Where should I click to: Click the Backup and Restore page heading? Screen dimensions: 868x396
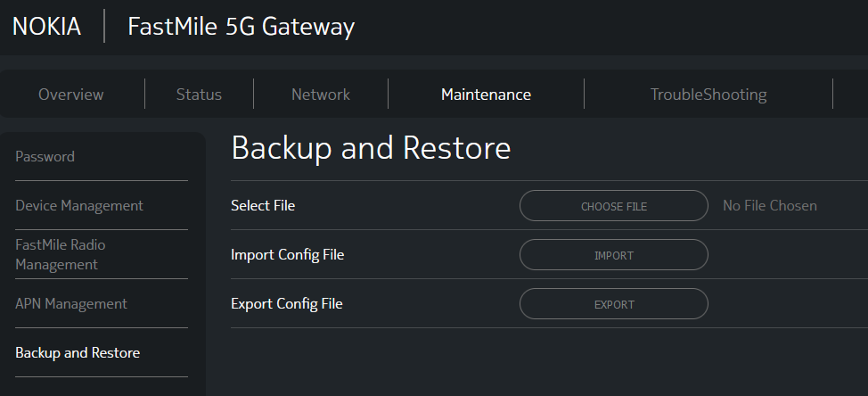pos(371,149)
